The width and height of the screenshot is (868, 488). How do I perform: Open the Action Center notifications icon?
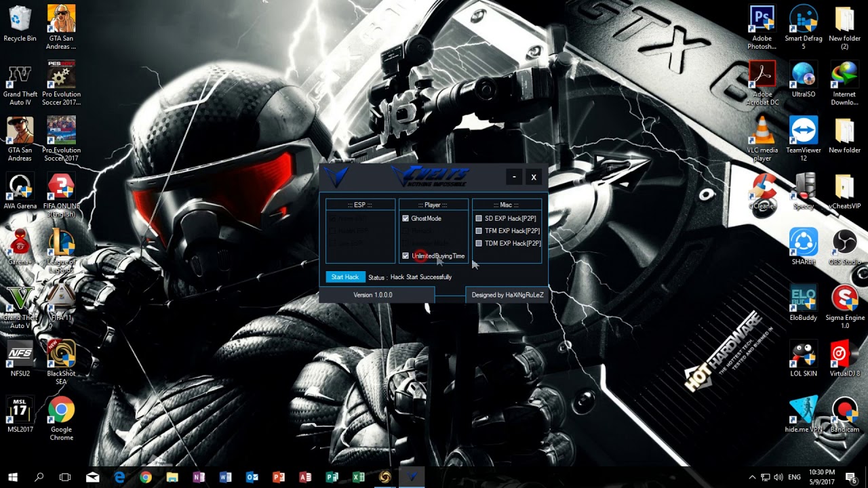coord(852,477)
